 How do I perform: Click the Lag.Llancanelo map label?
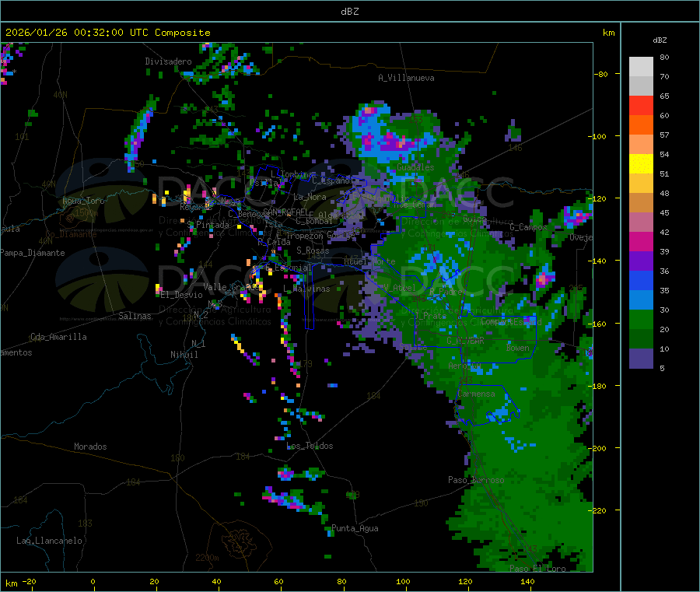(x=49, y=541)
